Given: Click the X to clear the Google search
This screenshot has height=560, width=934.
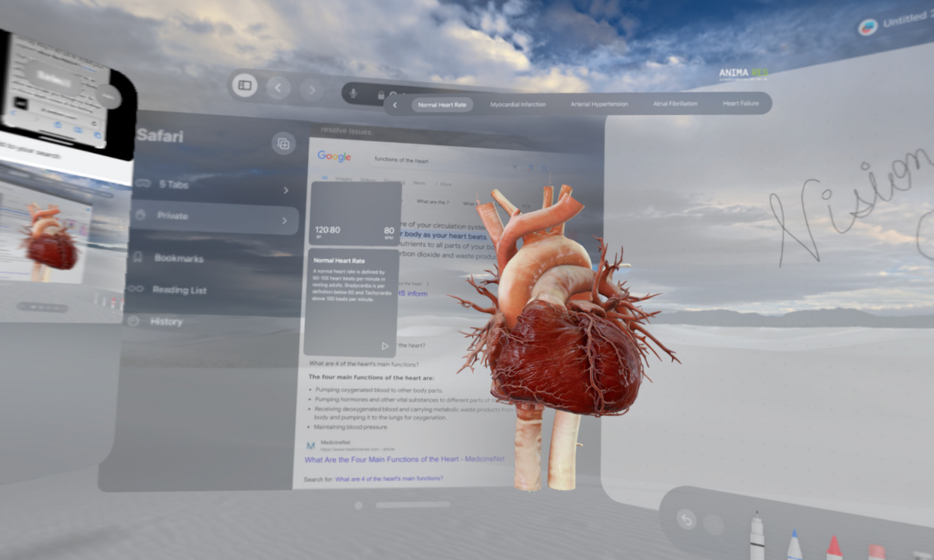Looking at the screenshot, I should pos(515,167).
